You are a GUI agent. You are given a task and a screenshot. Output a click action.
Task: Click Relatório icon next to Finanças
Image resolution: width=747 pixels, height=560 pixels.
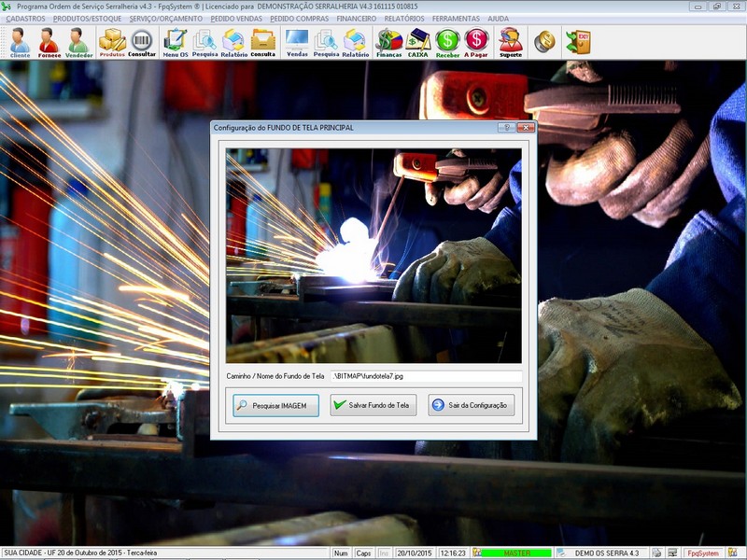point(356,42)
